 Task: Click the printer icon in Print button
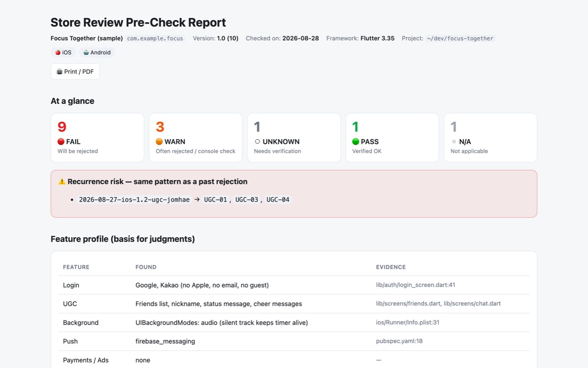pos(59,71)
